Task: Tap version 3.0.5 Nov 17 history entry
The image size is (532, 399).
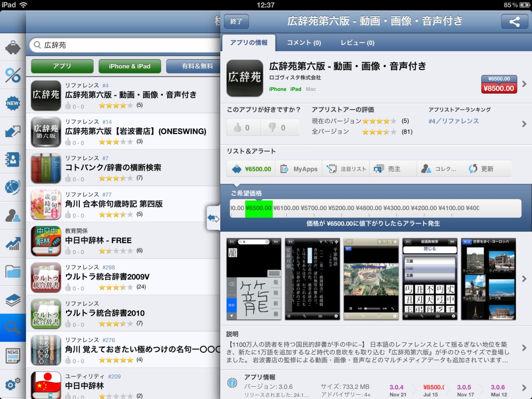Action: click(465, 390)
